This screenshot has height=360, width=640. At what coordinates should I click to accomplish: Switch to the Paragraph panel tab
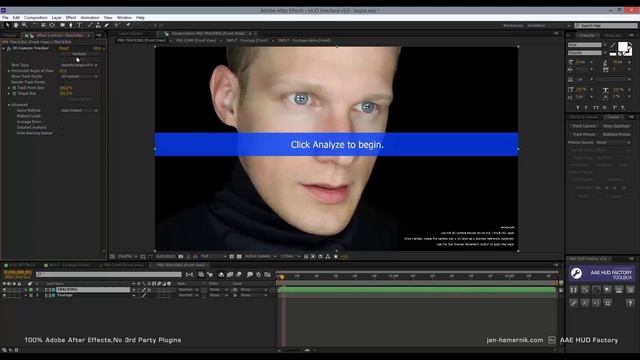click(613, 36)
